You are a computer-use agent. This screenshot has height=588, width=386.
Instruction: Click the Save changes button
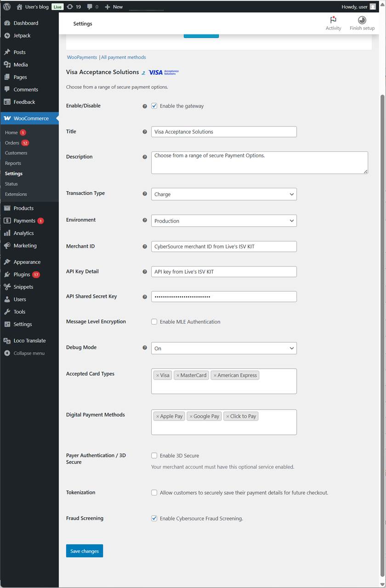pos(85,551)
